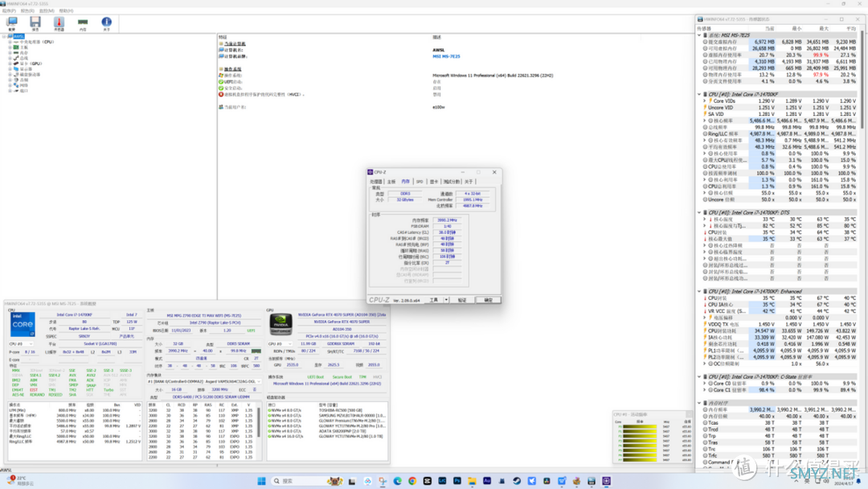The image size is (868, 489).
Task: Open 传感器 sensors via the thermometer icon
Action: 59,23
